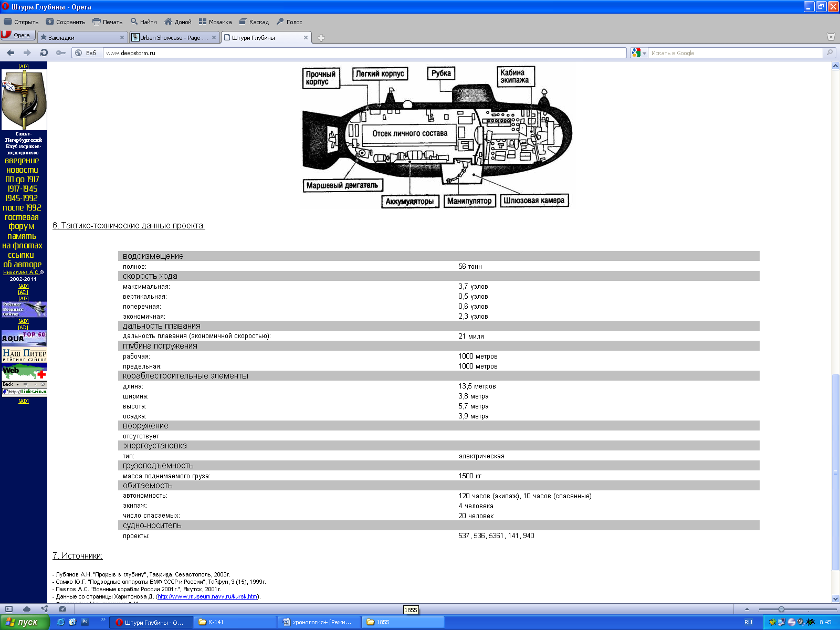This screenshot has height=630, width=840.
Task: Open the форум sidebar link
Action: click(x=22, y=227)
